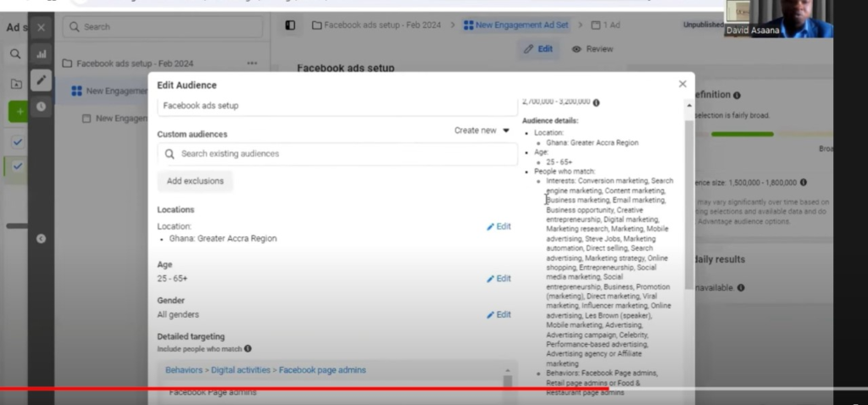Click the audience name field Facebook ads setup
This screenshot has width=868, height=405.
point(337,106)
